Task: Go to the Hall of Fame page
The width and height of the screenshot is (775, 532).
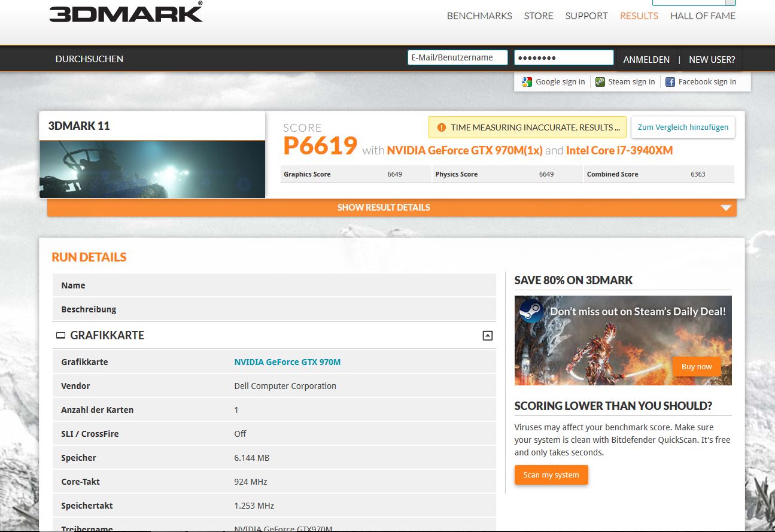Action: tap(703, 16)
